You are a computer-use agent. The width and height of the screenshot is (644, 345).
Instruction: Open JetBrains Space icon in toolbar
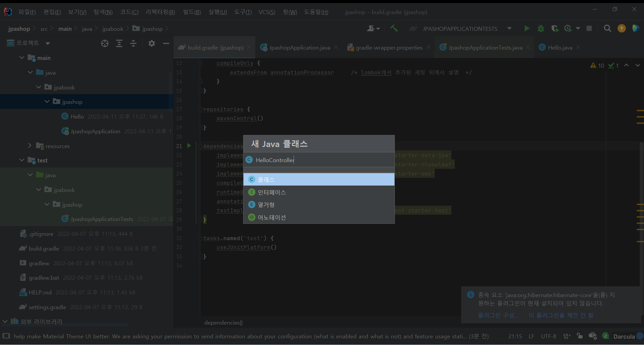(x=636, y=28)
